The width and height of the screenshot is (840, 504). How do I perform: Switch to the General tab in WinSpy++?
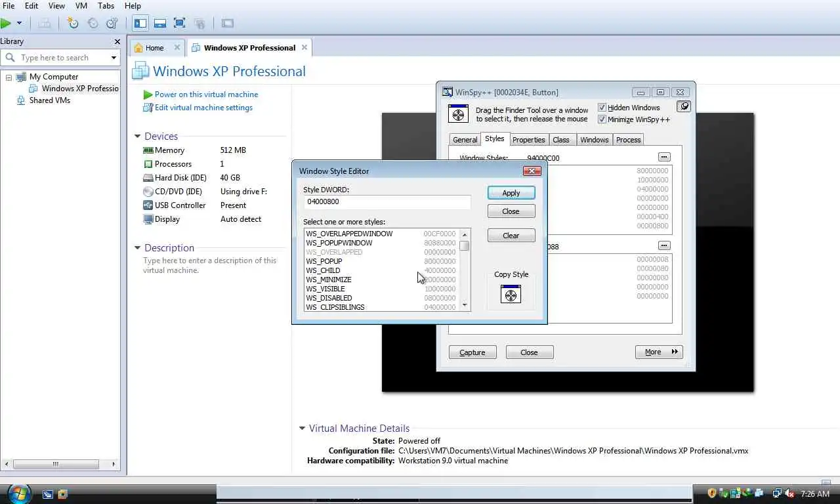tap(465, 140)
